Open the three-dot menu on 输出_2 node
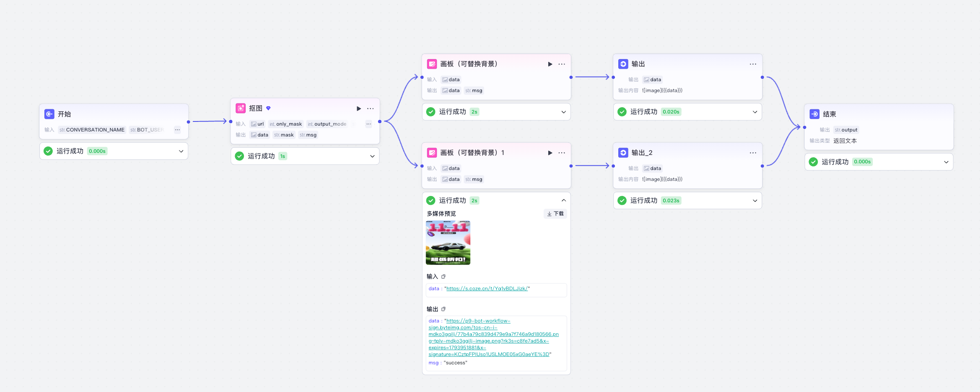The width and height of the screenshot is (980, 392). (753, 153)
